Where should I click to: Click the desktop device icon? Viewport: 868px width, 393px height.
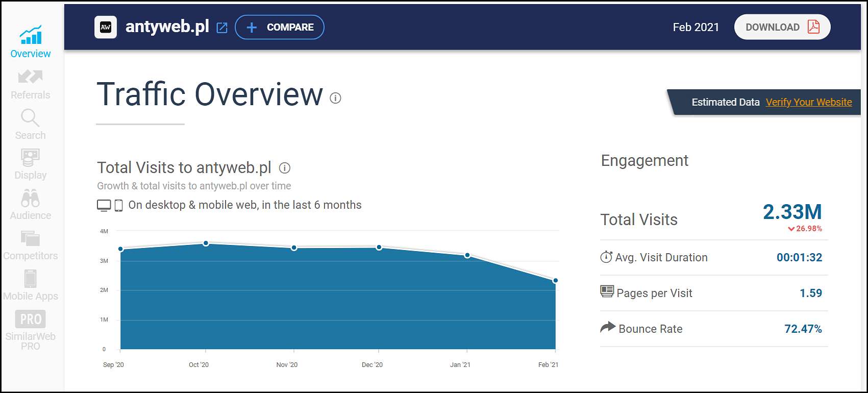104,206
